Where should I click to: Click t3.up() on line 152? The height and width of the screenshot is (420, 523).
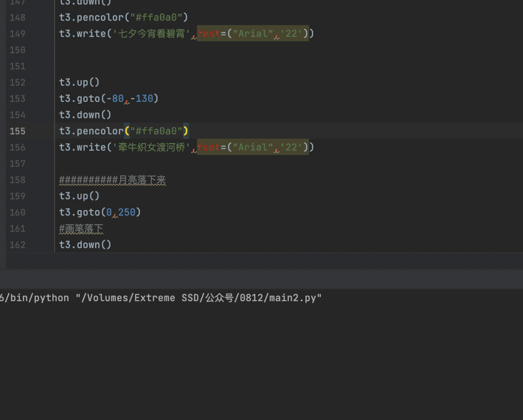coord(79,82)
